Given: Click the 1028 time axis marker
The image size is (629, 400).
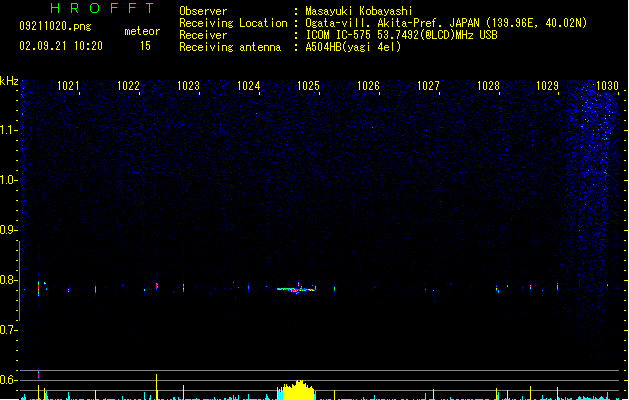Looking at the screenshot, I should 488,86.
